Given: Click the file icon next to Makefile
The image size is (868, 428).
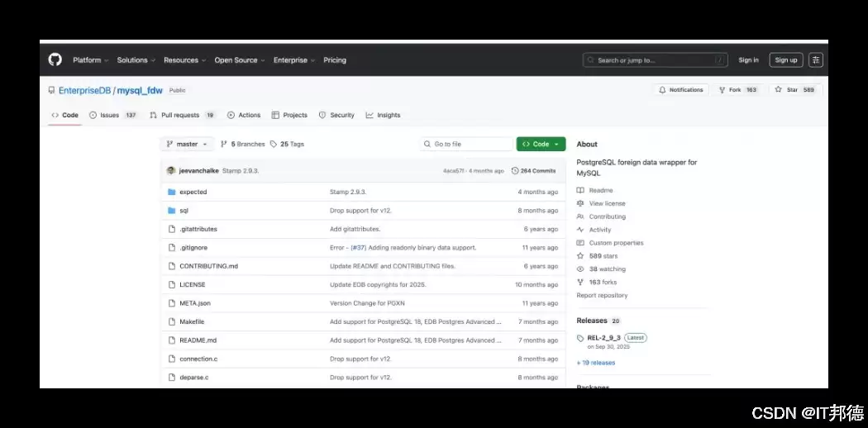Looking at the screenshot, I should tap(172, 322).
